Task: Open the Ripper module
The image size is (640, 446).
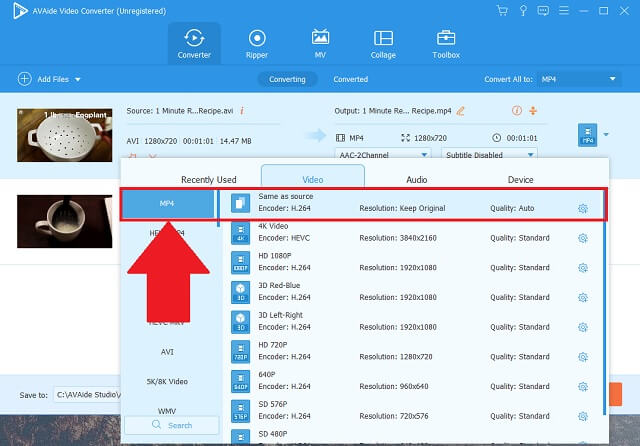Action: 257,44
